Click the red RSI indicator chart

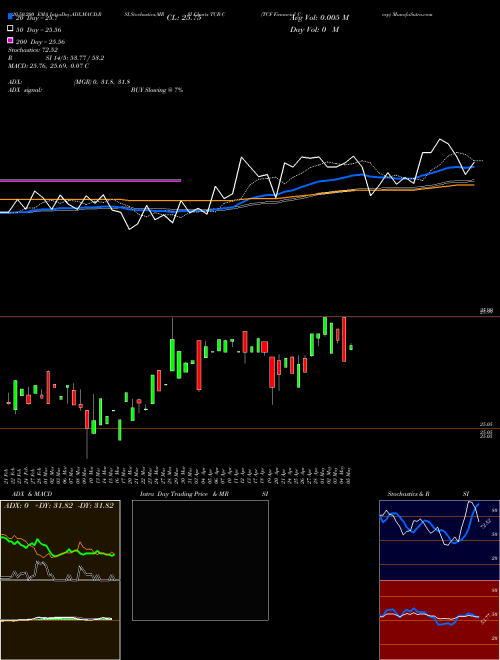439,620
